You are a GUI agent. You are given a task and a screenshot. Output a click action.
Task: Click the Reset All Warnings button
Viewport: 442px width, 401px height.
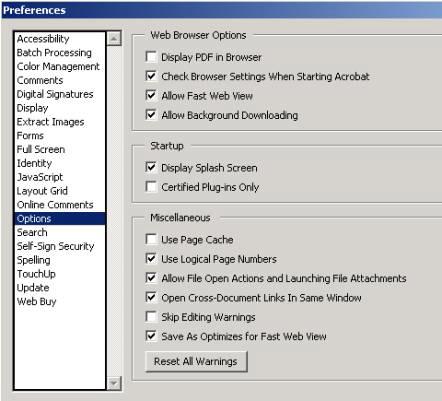[196, 361]
